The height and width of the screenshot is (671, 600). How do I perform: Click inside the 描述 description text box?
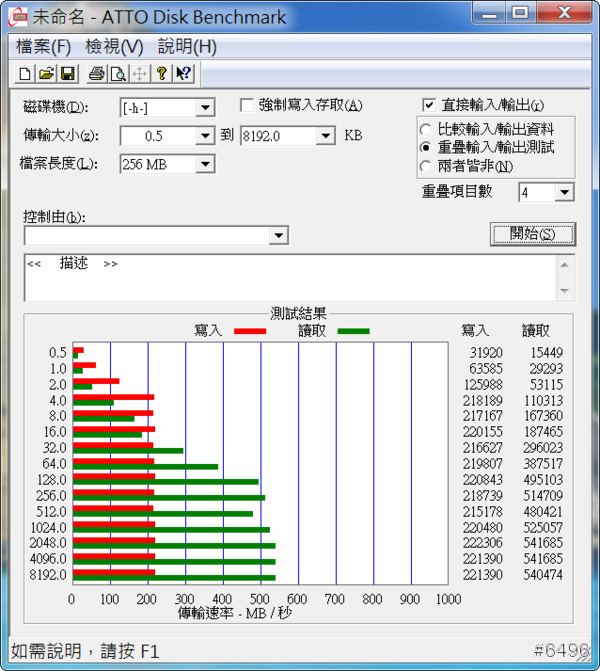point(290,278)
